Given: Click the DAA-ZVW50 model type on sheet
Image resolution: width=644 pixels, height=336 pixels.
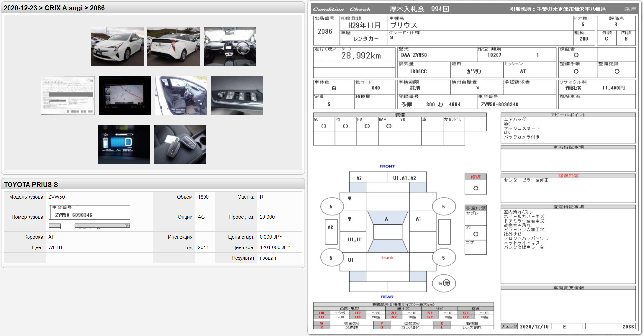Looking at the screenshot, I should click(414, 55).
